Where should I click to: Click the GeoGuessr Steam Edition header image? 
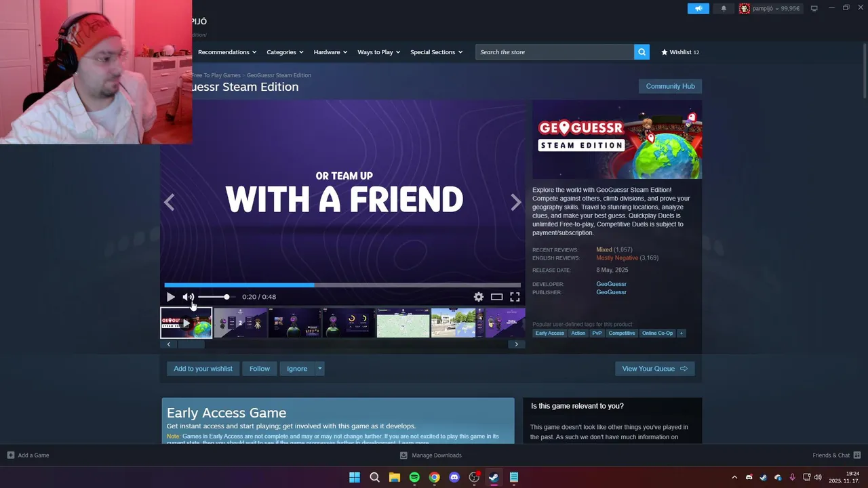pyautogui.click(x=617, y=140)
